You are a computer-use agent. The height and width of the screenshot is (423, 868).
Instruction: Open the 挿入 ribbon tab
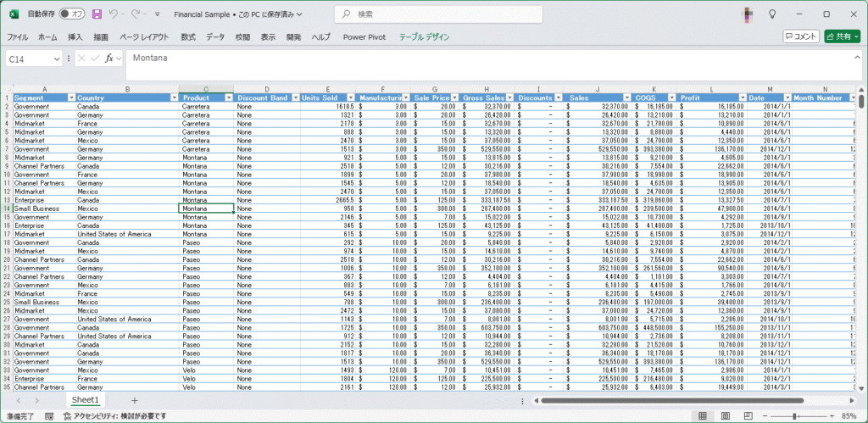(x=75, y=37)
